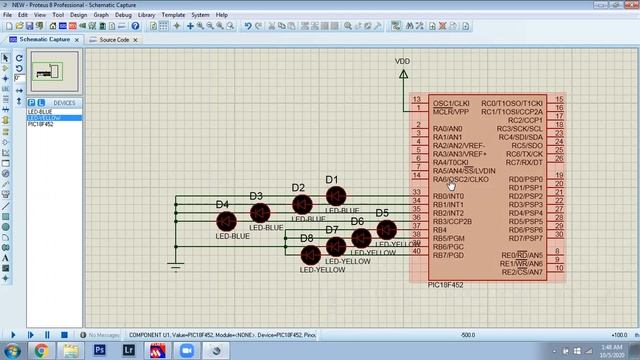Click the Zoom to Area icon

point(231,26)
